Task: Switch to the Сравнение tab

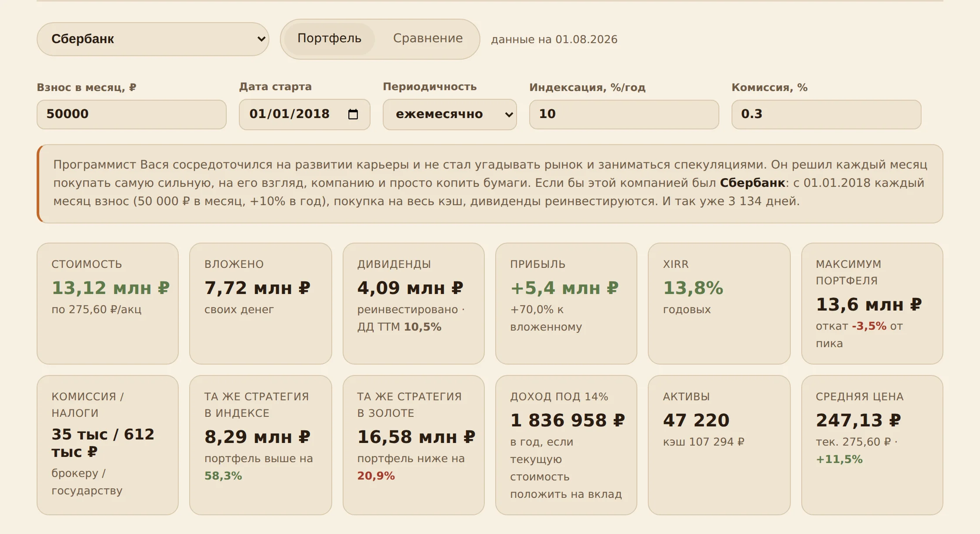Action: pos(428,39)
